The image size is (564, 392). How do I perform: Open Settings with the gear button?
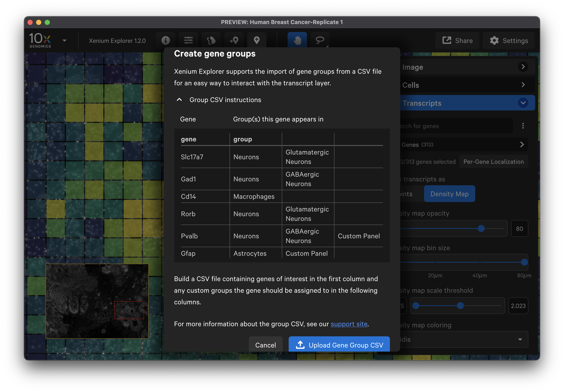coord(509,41)
